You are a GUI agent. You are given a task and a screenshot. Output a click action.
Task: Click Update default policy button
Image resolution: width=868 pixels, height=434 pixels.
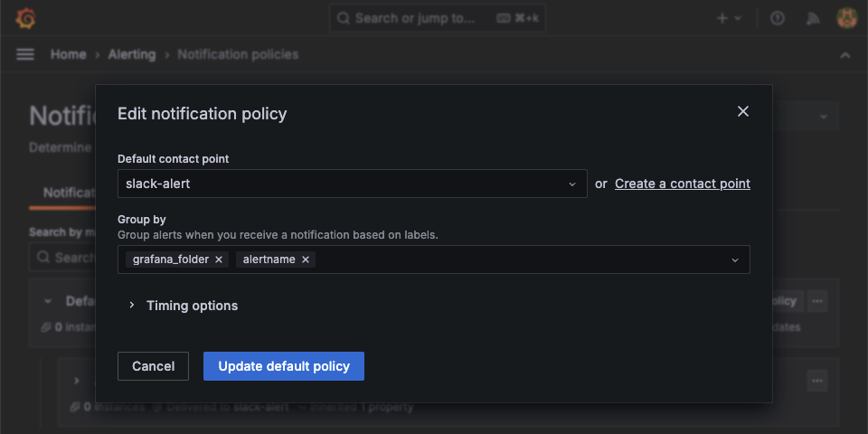[283, 366]
